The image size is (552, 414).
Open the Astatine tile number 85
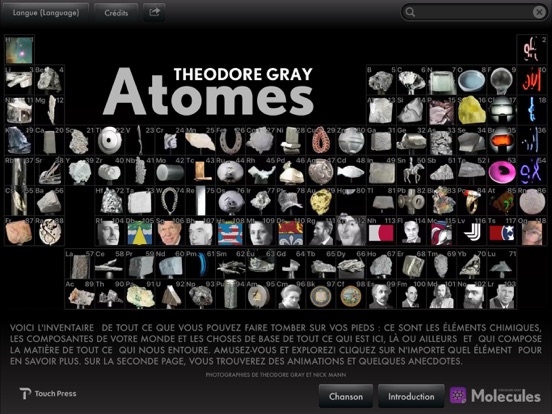click(502, 201)
